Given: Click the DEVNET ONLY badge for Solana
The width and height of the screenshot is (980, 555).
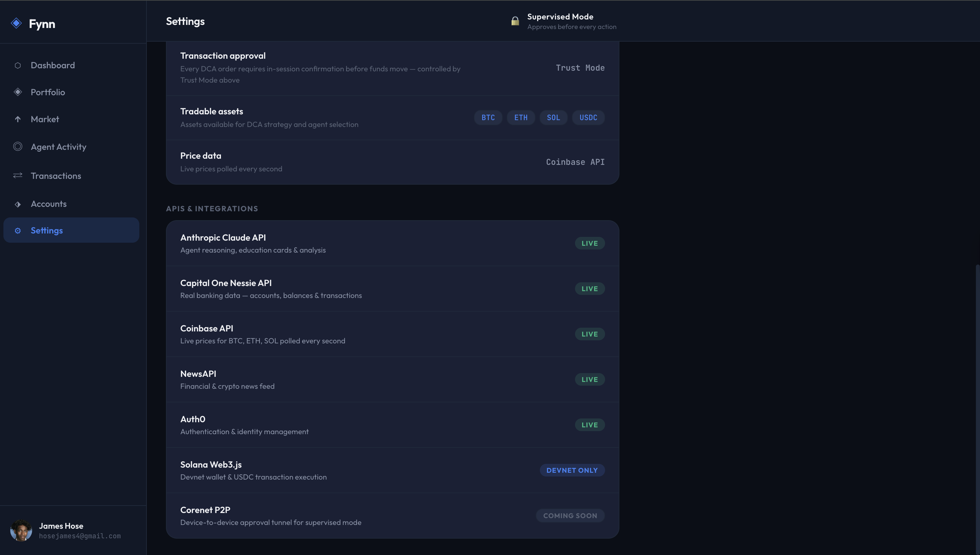Looking at the screenshot, I should click(572, 470).
